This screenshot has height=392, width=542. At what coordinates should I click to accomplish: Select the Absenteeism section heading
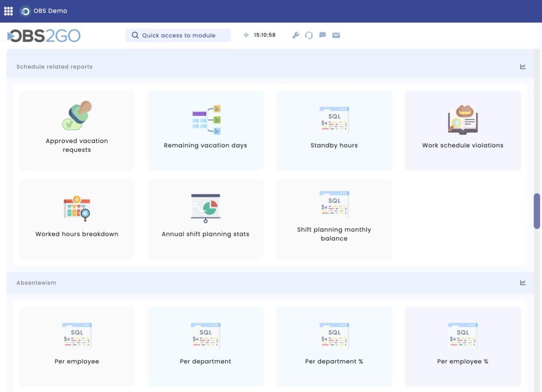click(x=37, y=283)
